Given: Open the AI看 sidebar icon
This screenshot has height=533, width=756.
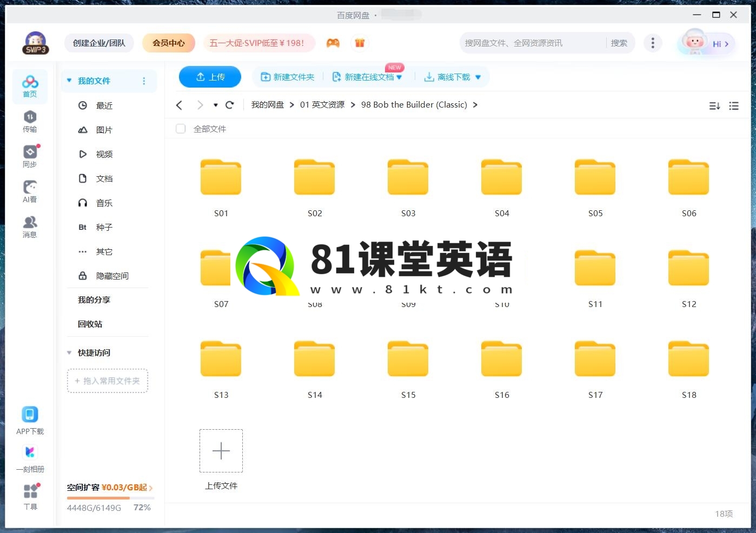Looking at the screenshot, I should point(30,192).
